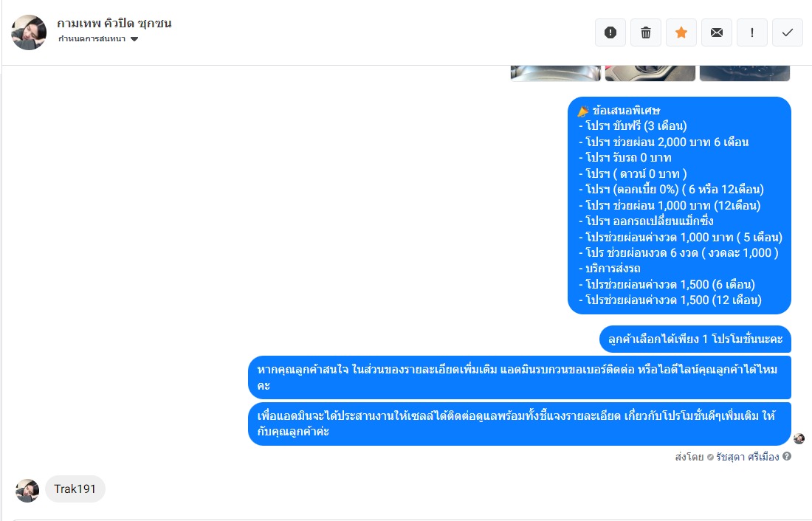The image size is (812, 521).
Task: Open the first car photo thumbnail
Action: point(556,73)
